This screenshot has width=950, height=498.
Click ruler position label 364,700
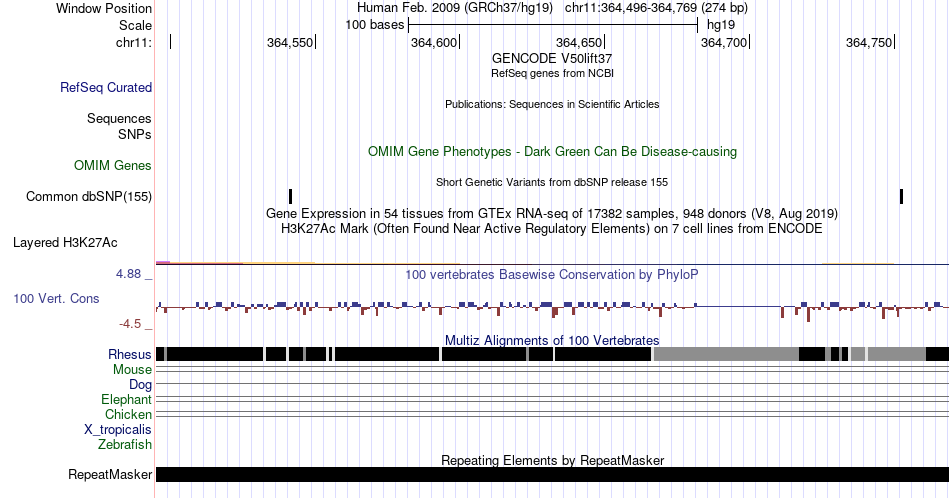[723, 42]
